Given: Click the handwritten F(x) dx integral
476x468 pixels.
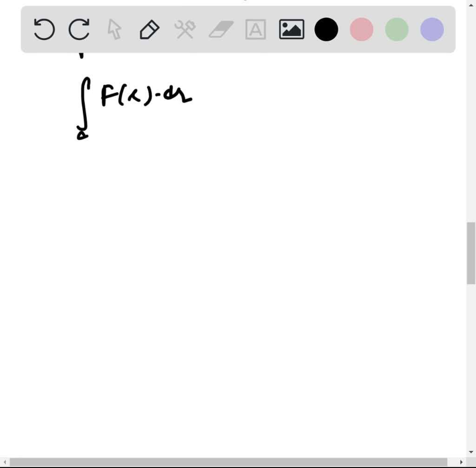Looking at the screenshot, I should (x=134, y=108).
